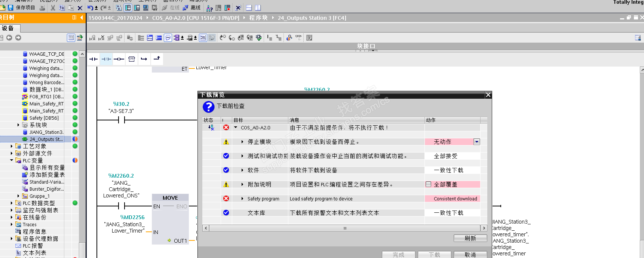
Task: Click the Split editor horizontally icon
Action: [249, 8]
